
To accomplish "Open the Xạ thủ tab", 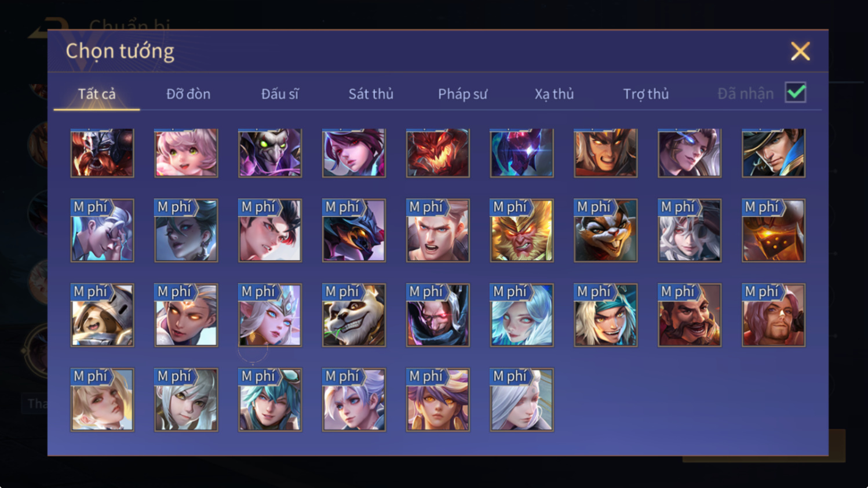I will [x=554, y=94].
